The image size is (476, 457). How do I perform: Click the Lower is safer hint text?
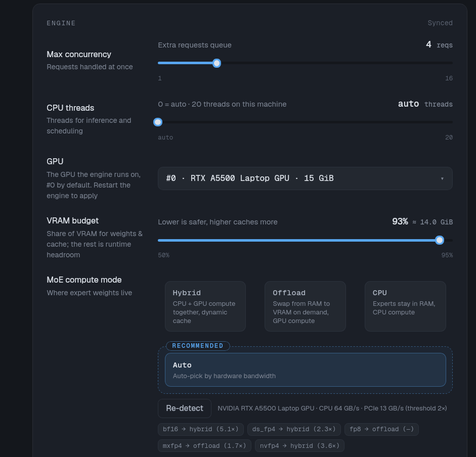218,222
